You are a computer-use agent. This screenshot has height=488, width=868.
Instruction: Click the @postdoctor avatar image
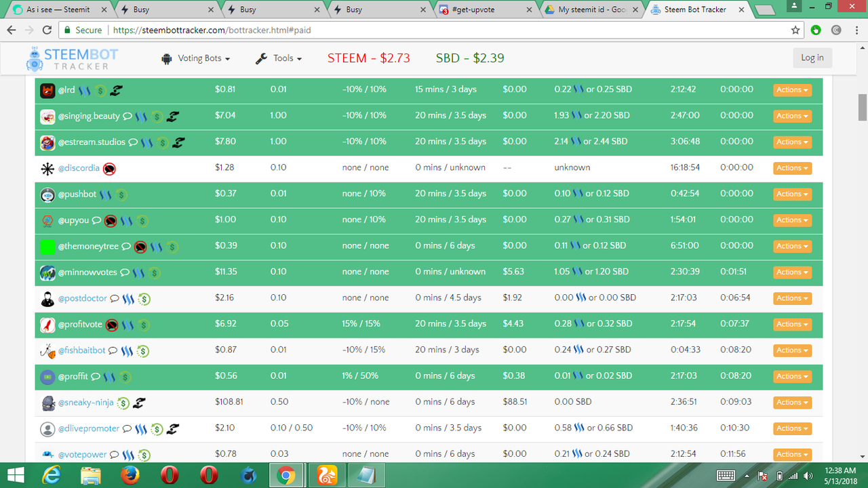tap(47, 298)
